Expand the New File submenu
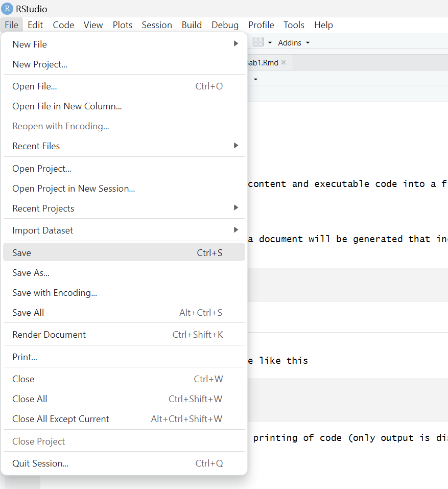The height and width of the screenshot is (489, 448). (x=124, y=44)
